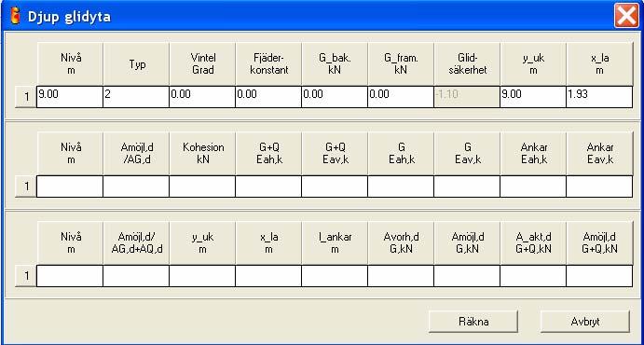
Task: Select the G_bak. kN cell with 0.00
Action: click(335, 97)
